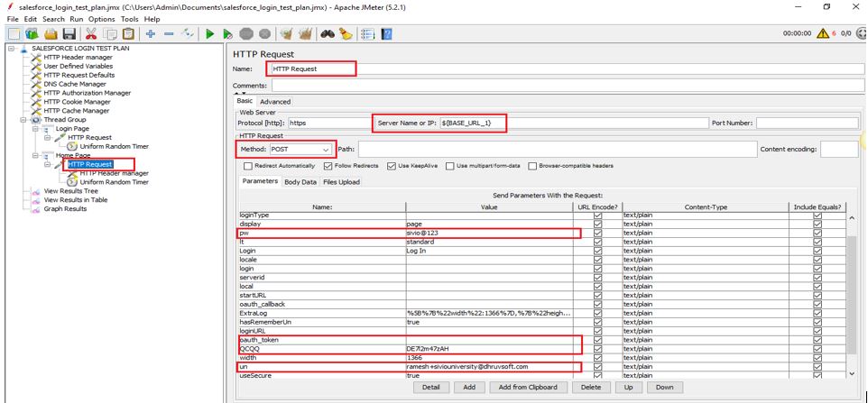Screen dimensions: 868x403
Task: Toggle Redirect Automatically checkbox
Action: coord(248,166)
